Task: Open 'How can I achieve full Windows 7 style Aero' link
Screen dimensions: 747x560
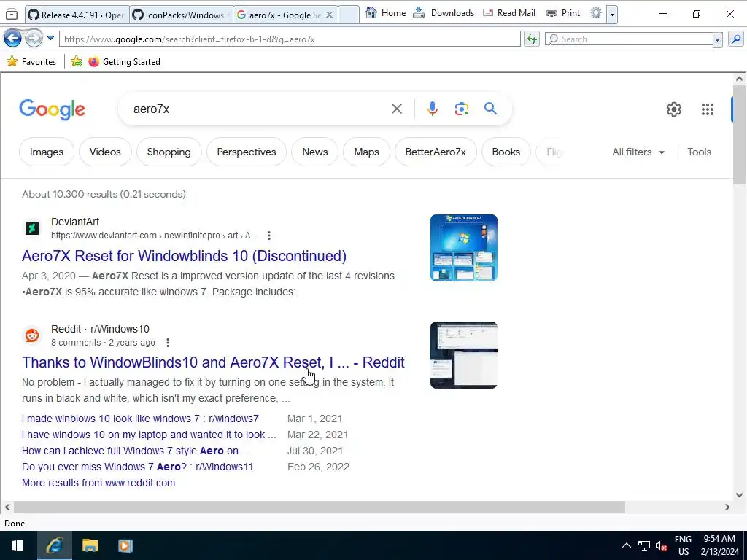Action: coord(136,451)
